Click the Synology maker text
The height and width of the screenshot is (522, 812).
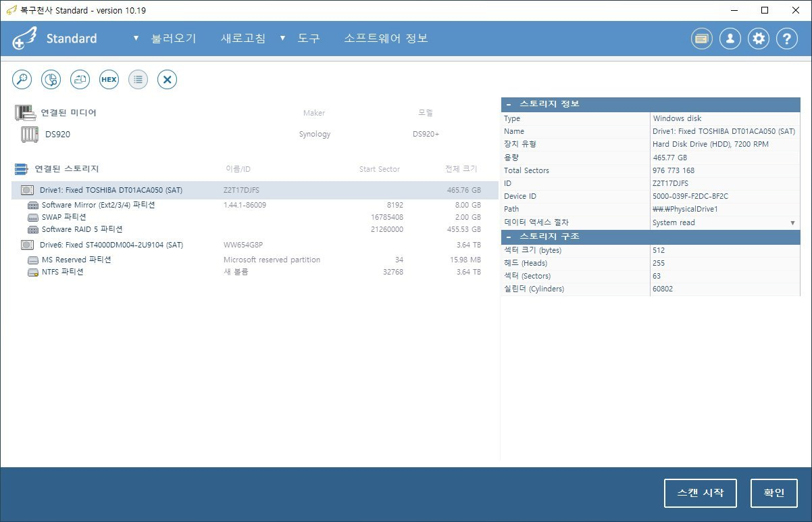pyautogui.click(x=315, y=135)
